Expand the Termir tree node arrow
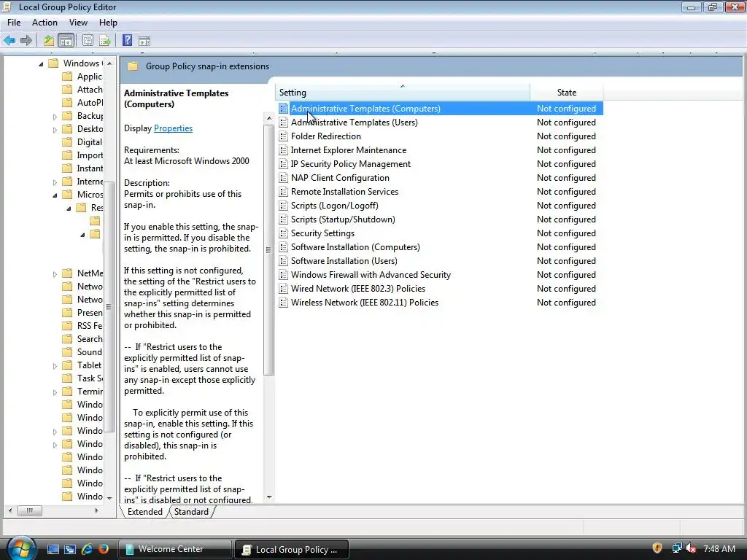 (55, 392)
